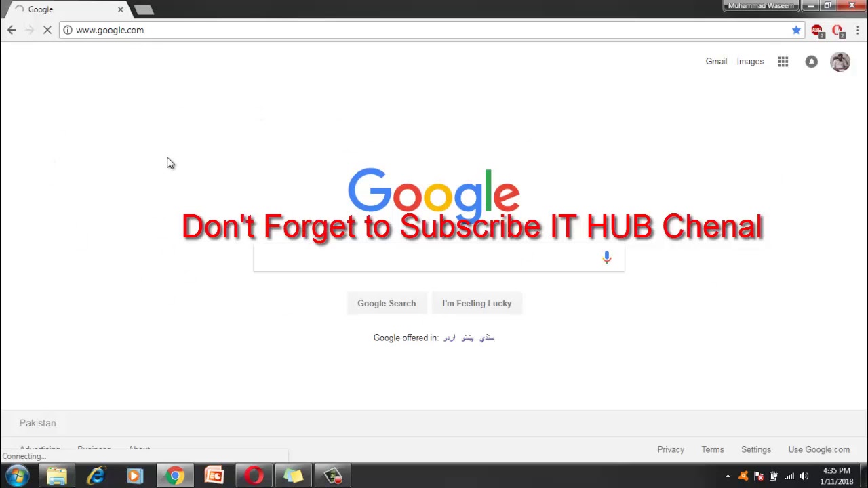Click I'm Feeling Lucky
The width and height of the screenshot is (868, 488).
477,303
